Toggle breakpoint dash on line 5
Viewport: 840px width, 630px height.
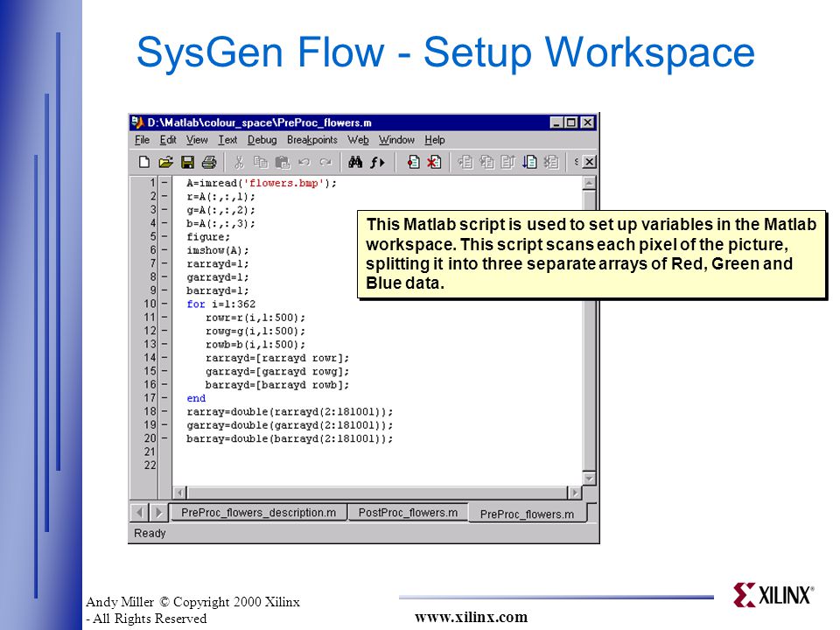tap(164, 237)
